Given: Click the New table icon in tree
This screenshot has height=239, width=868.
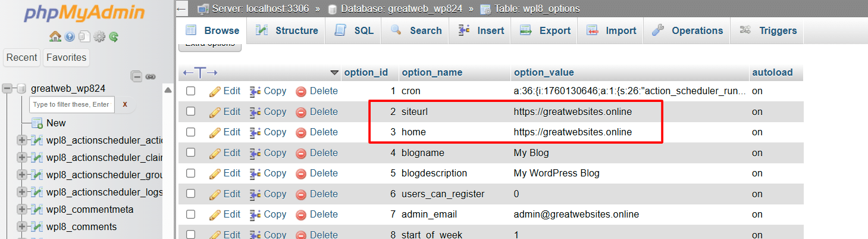Looking at the screenshot, I should (x=37, y=123).
